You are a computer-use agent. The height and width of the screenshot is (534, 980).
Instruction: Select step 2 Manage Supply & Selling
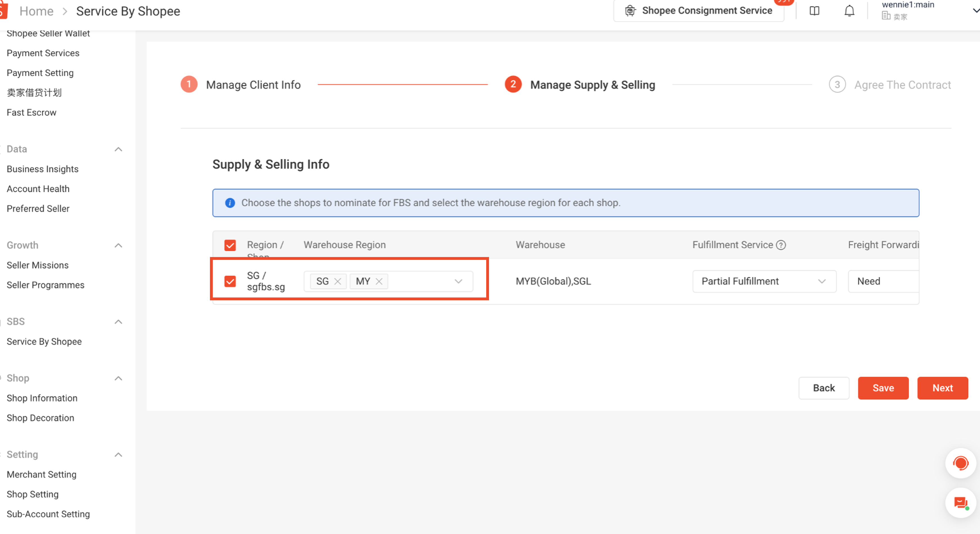pos(580,85)
